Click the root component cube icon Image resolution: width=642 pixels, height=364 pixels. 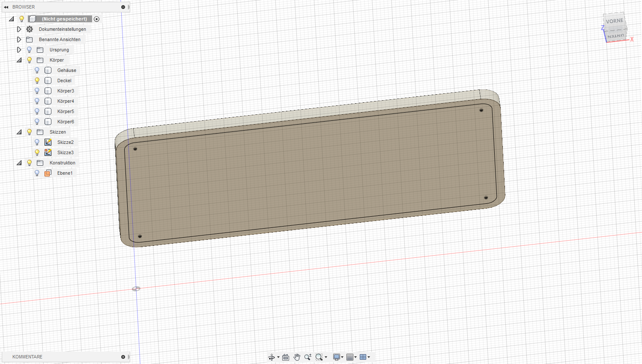(x=33, y=19)
